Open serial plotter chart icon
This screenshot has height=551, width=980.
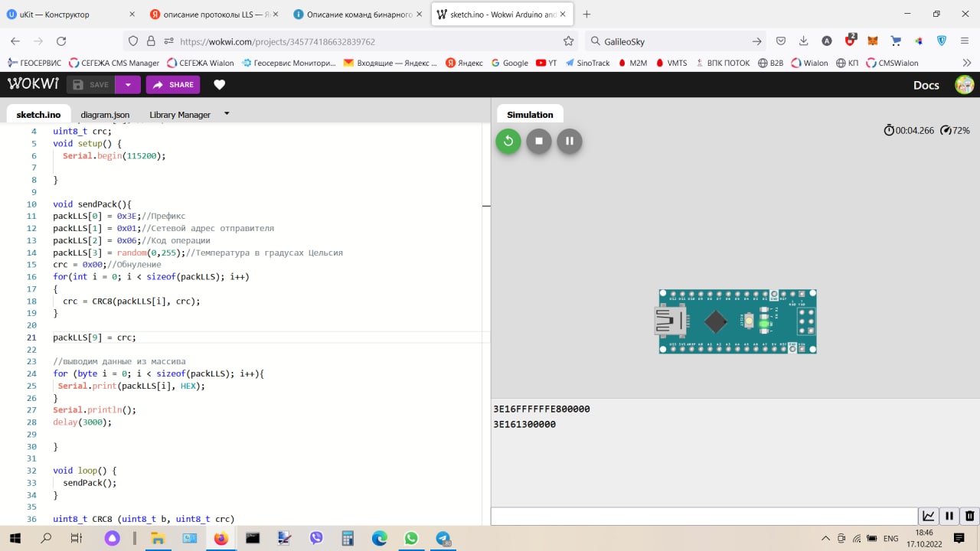pyautogui.click(x=929, y=517)
